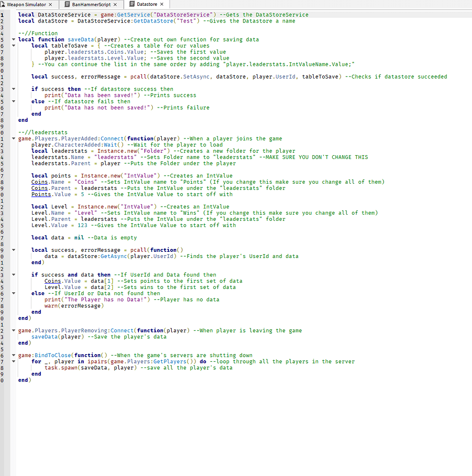Collapse the tableToSave table fold arrow

point(13,46)
